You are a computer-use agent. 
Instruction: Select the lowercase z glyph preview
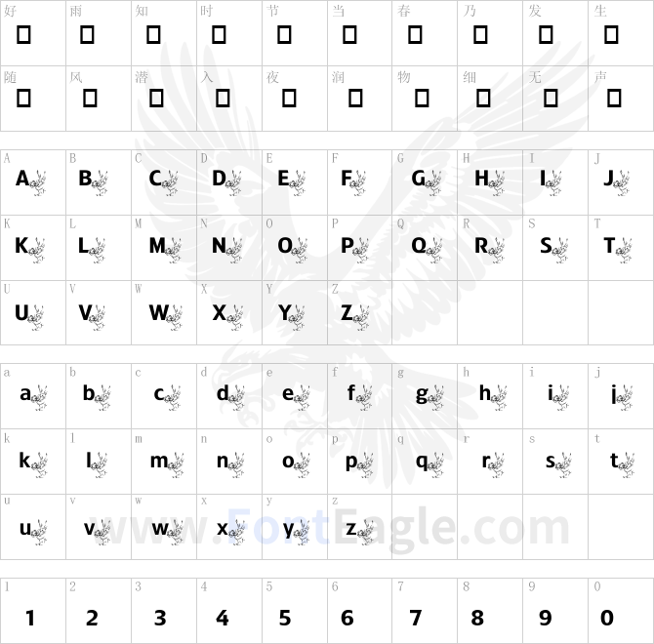tap(360, 531)
